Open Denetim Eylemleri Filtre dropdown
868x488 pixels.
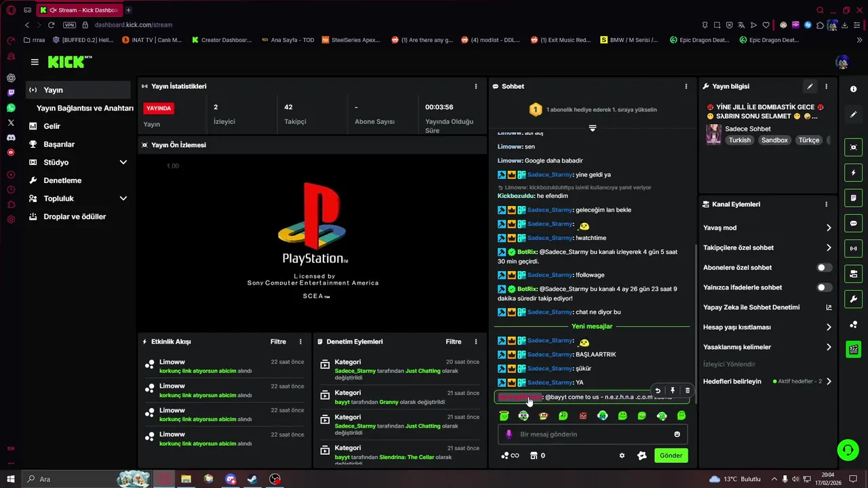453,342
